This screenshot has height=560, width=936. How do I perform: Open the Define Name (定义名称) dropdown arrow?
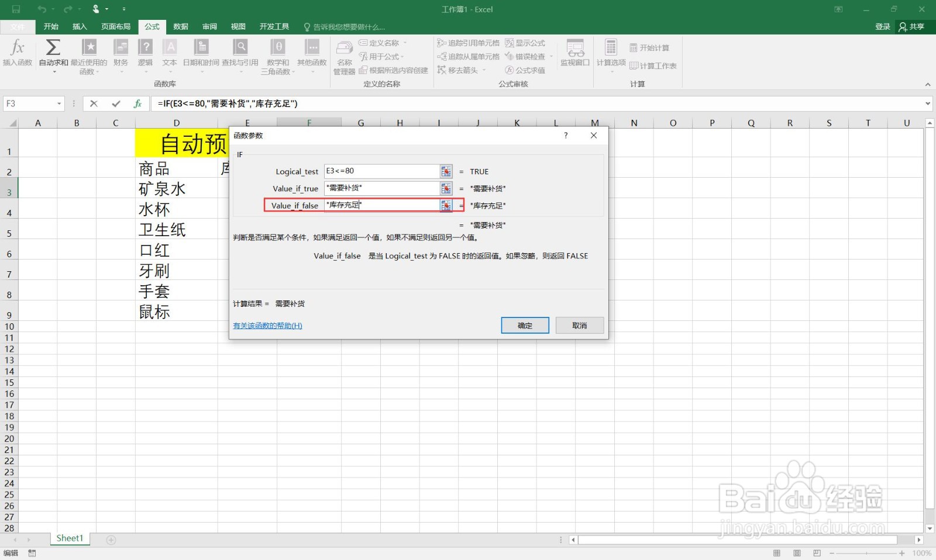tap(405, 43)
